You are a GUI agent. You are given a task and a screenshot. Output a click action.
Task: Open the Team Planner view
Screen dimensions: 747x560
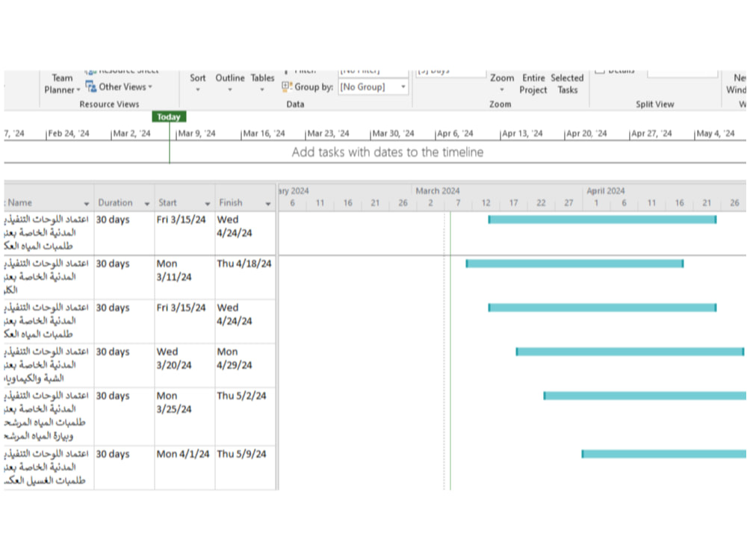tap(62, 84)
